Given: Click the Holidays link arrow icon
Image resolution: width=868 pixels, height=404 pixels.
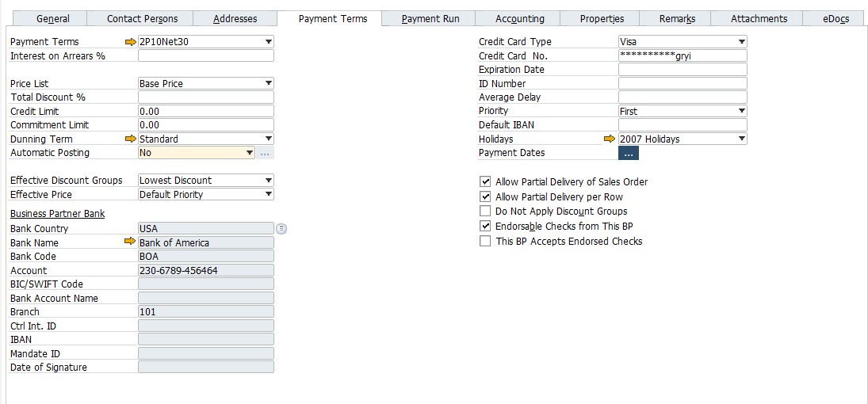Looking at the screenshot, I should 610,139.
